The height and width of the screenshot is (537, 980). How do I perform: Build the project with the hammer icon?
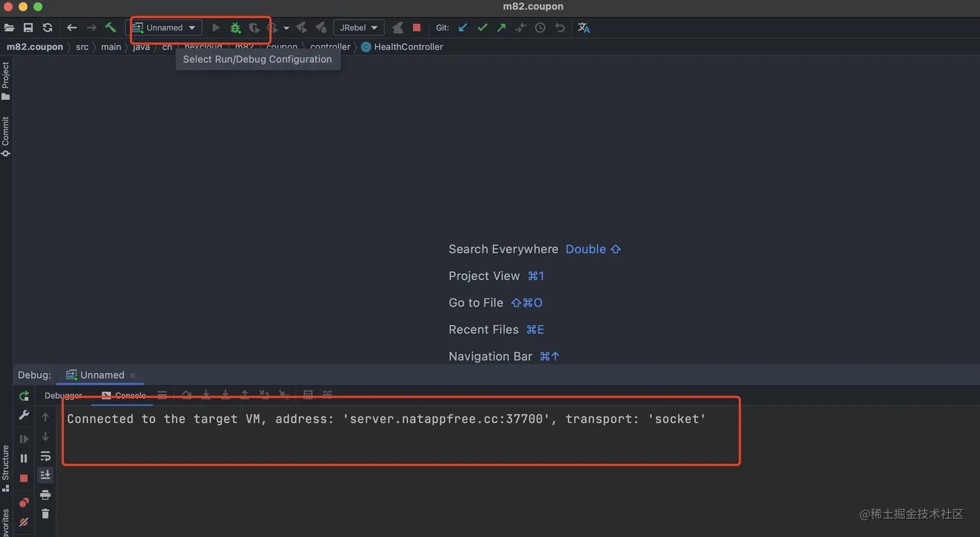click(111, 28)
